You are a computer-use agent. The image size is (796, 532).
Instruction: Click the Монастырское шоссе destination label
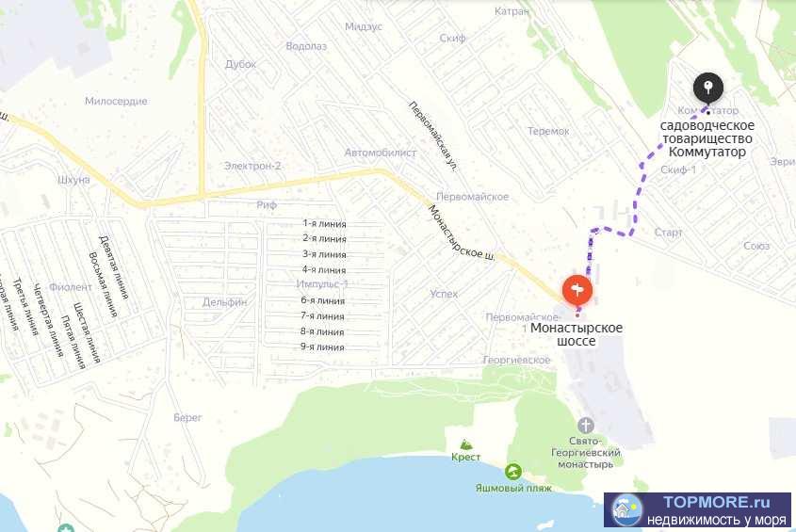[x=577, y=334]
